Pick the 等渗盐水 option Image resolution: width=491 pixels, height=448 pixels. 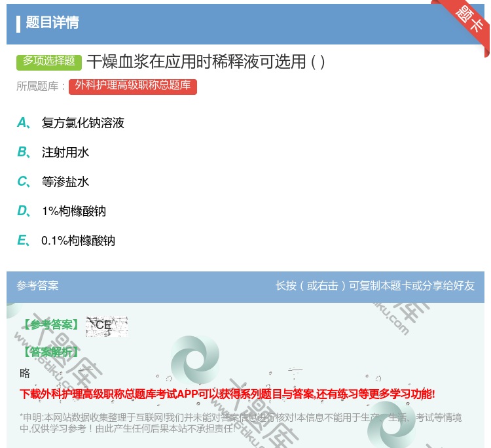pyautogui.click(x=65, y=182)
